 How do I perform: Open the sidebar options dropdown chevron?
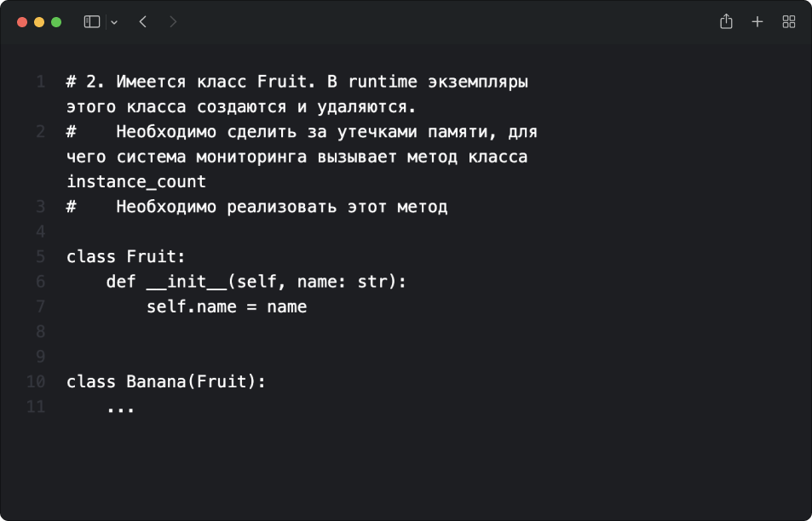(114, 22)
